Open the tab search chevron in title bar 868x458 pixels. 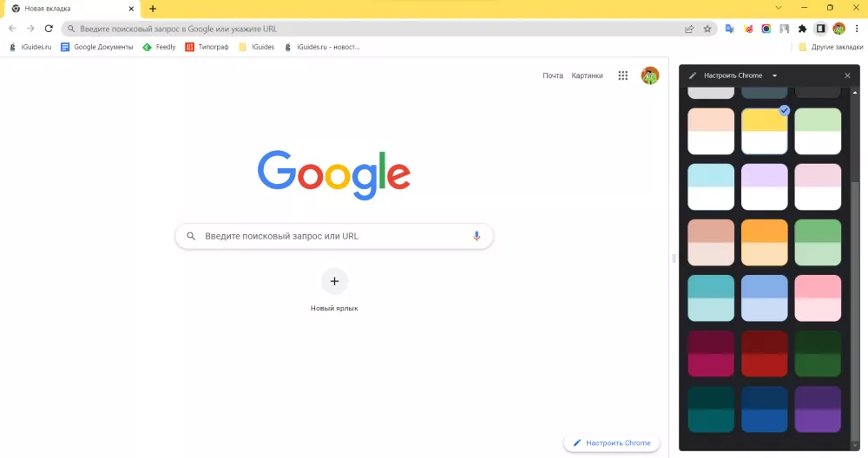(779, 8)
